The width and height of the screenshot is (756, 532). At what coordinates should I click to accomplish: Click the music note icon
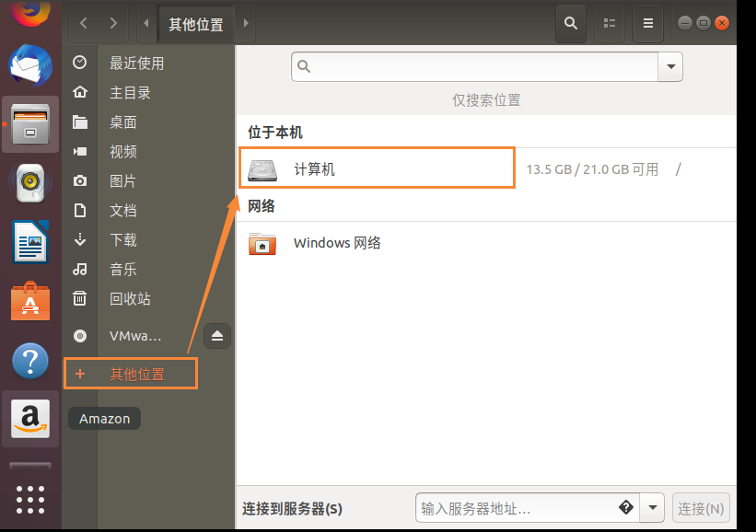(79, 269)
